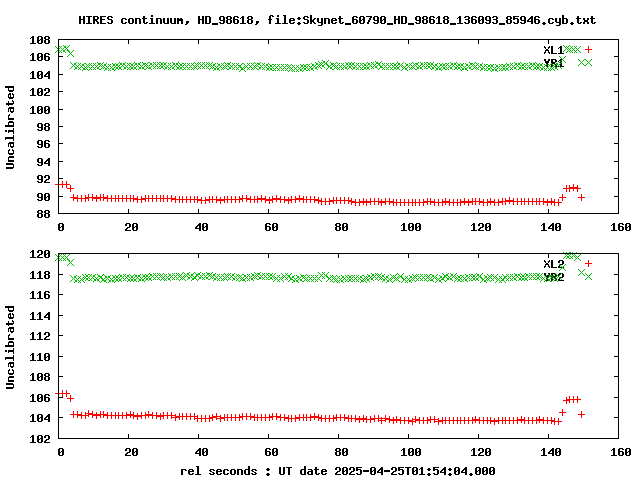Viewport: 640px width, 480px height.
Task: Click y-axis tick value 116
Action: [x=40, y=295]
